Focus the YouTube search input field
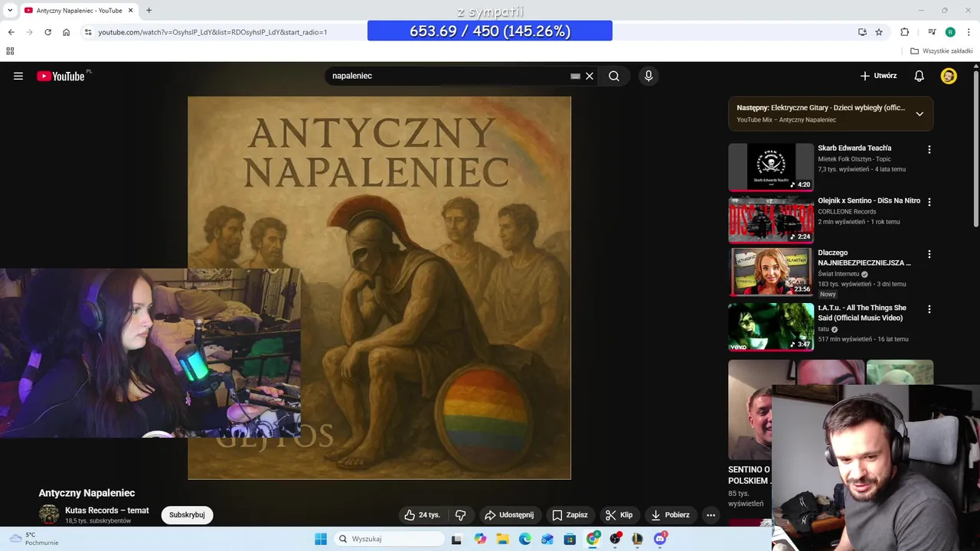 coord(448,76)
